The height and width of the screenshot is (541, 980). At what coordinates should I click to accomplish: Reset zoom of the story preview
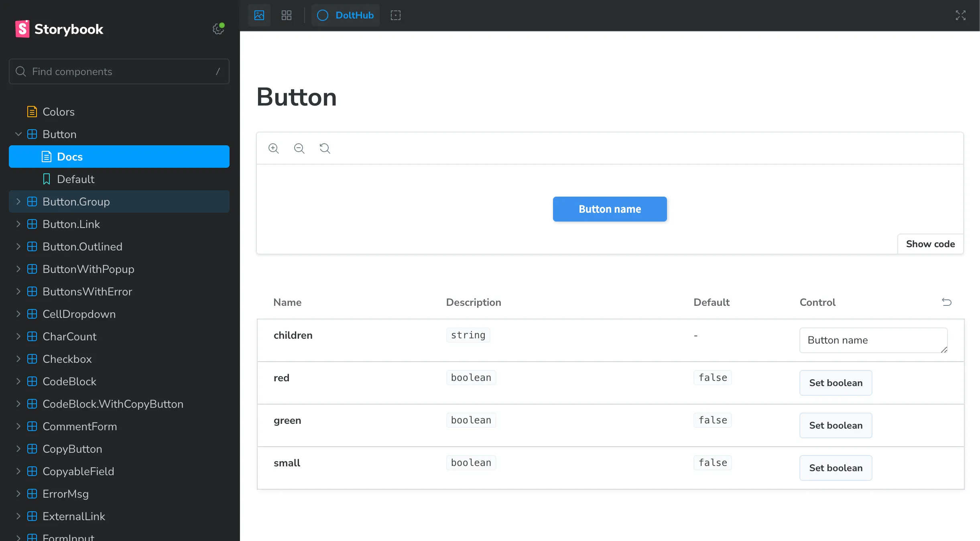click(x=325, y=148)
